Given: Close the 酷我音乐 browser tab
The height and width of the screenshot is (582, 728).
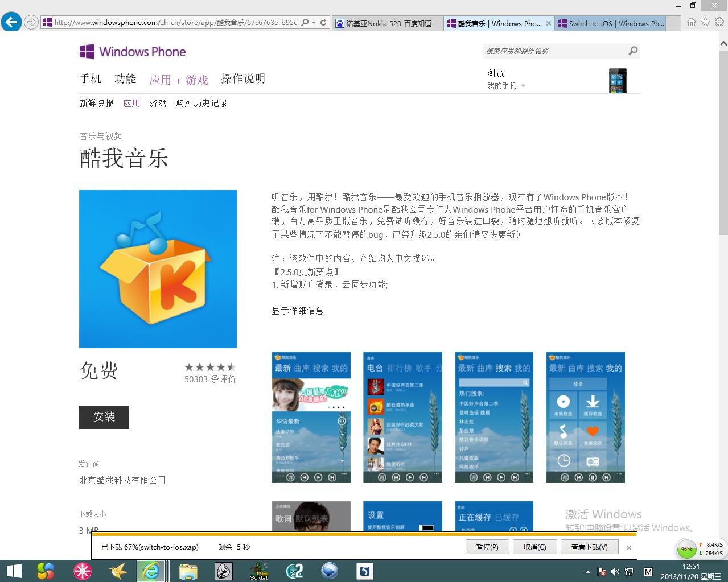Looking at the screenshot, I should click(x=549, y=23).
